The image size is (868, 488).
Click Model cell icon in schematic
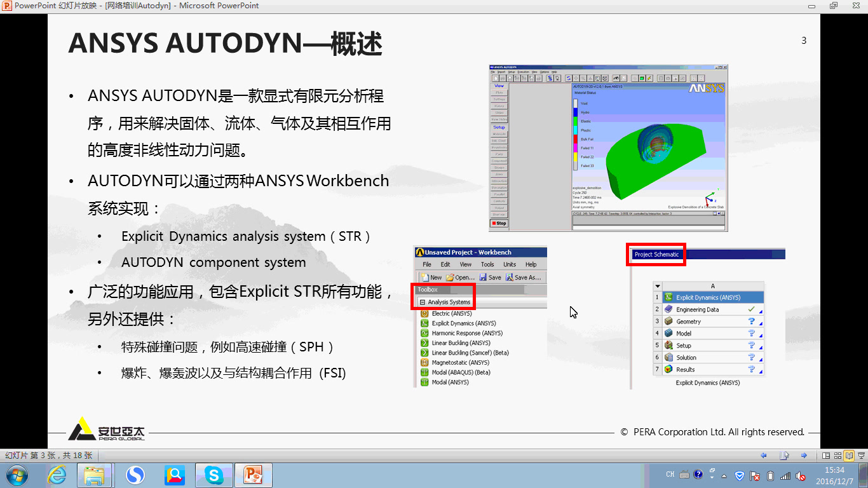(x=668, y=334)
